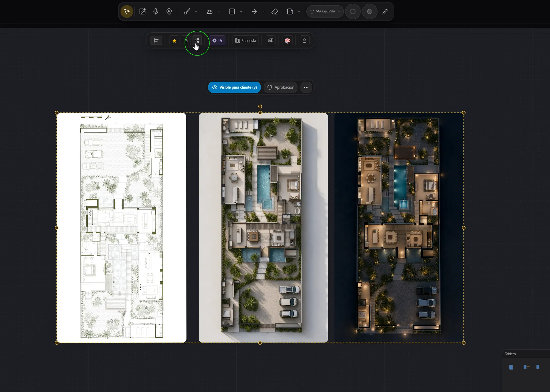Click the Aprobación button
Viewport: 550px width, 392px height.
pyautogui.click(x=281, y=87)
